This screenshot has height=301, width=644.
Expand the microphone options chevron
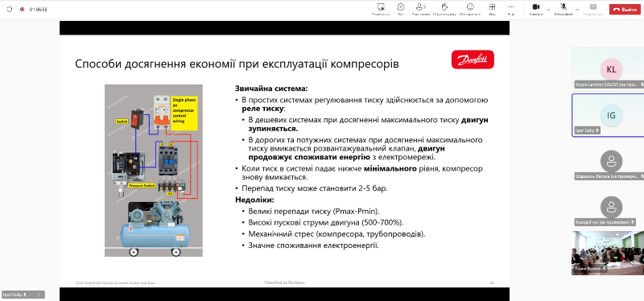pyautogui.click(x=577, y=9)
